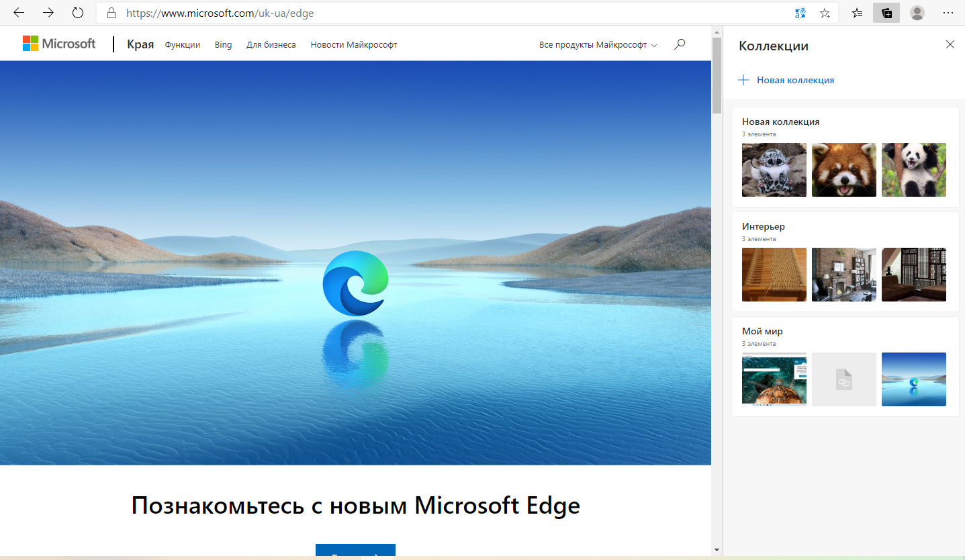Screen dimensions: 965x560
Task: Click the plus icon for Новая коллекция
Action: pos(743,80)
